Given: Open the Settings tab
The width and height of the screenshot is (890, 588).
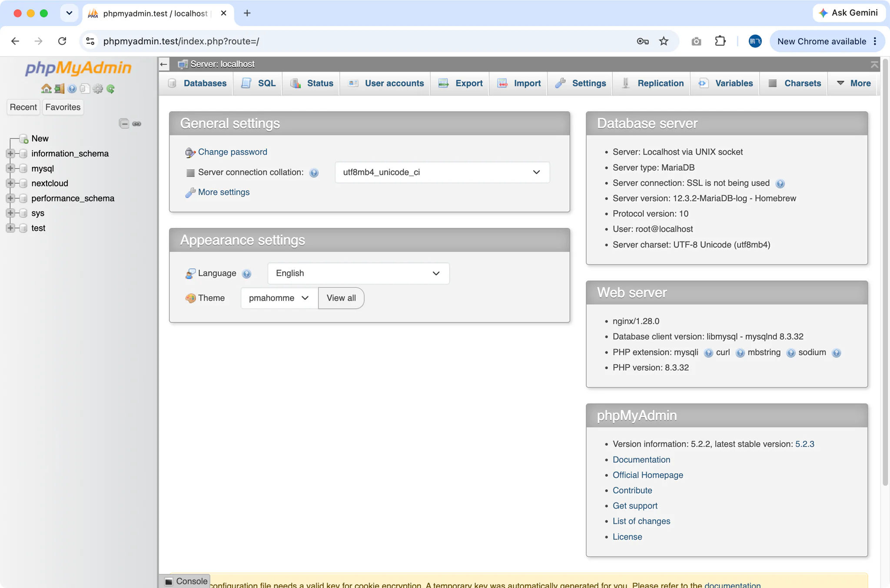Looking at the screenshot, I should coord(580,83).
